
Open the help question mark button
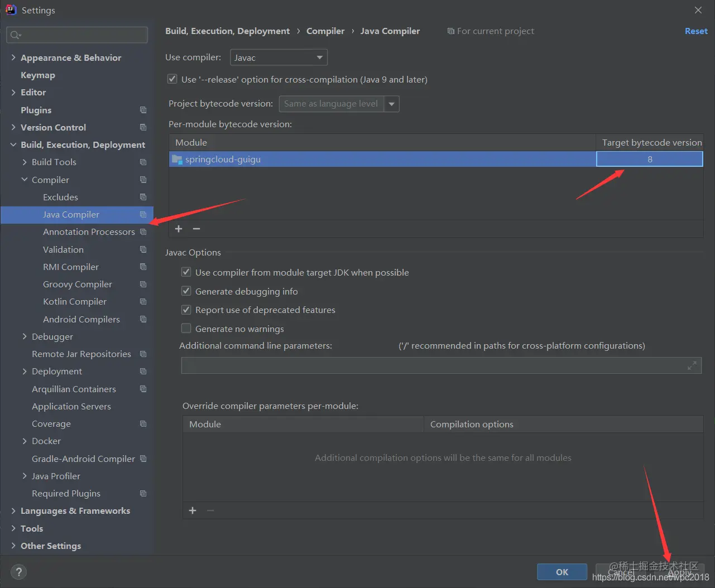tap(18, 572)
